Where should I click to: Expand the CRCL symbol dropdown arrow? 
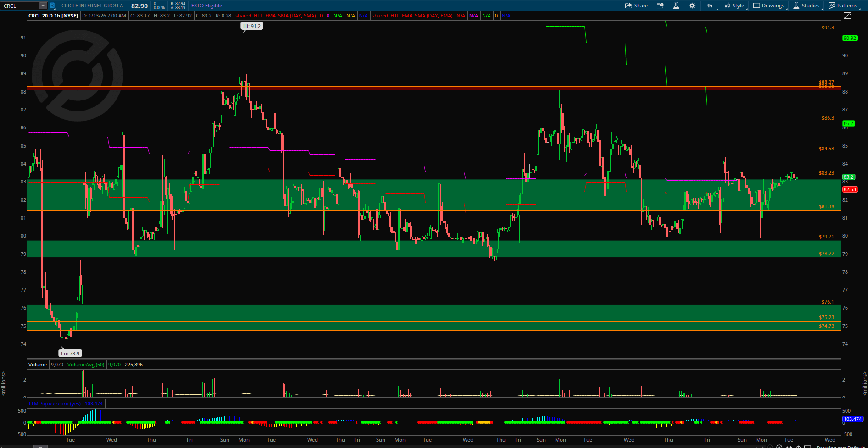tap(43, 6)
